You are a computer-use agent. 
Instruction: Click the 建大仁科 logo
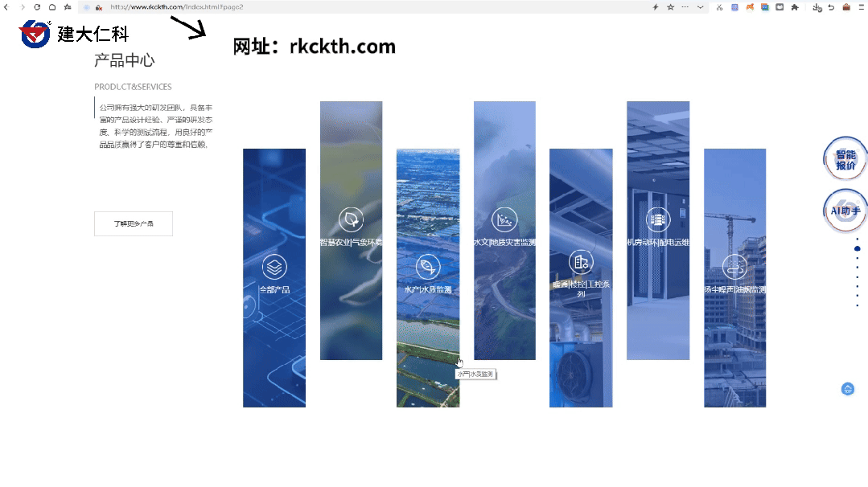(x=72, y=34)
